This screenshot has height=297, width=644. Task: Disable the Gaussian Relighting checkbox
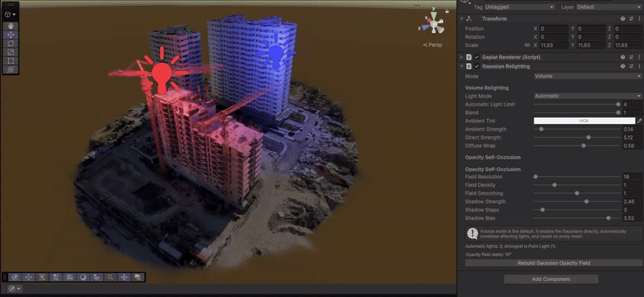tap(477, 66)
